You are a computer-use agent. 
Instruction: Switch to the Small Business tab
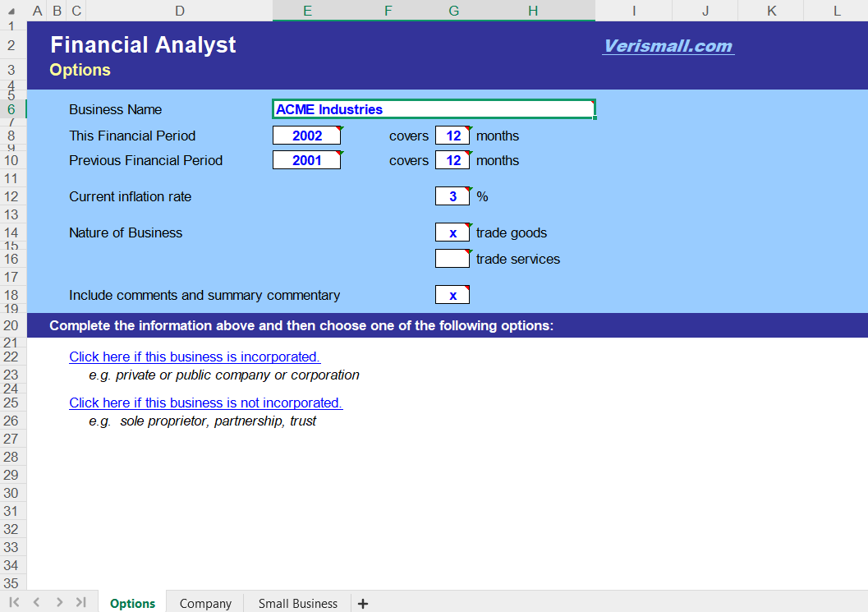pos(297,603)
